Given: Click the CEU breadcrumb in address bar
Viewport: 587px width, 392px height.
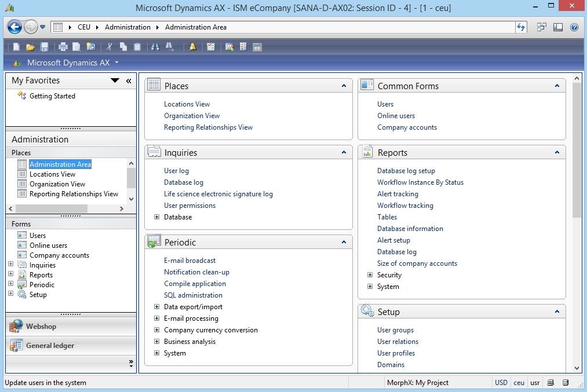Looking at the screenshot, I should [84, 27].
